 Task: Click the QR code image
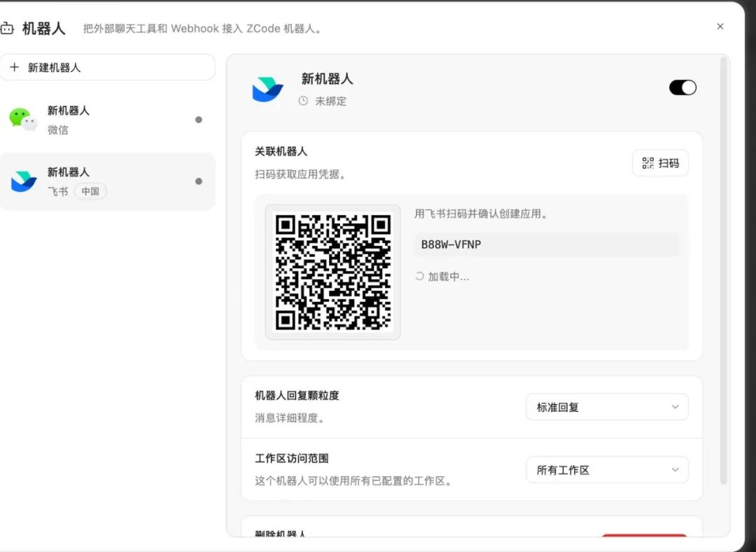pyautogui.click(x=332, y=272)
